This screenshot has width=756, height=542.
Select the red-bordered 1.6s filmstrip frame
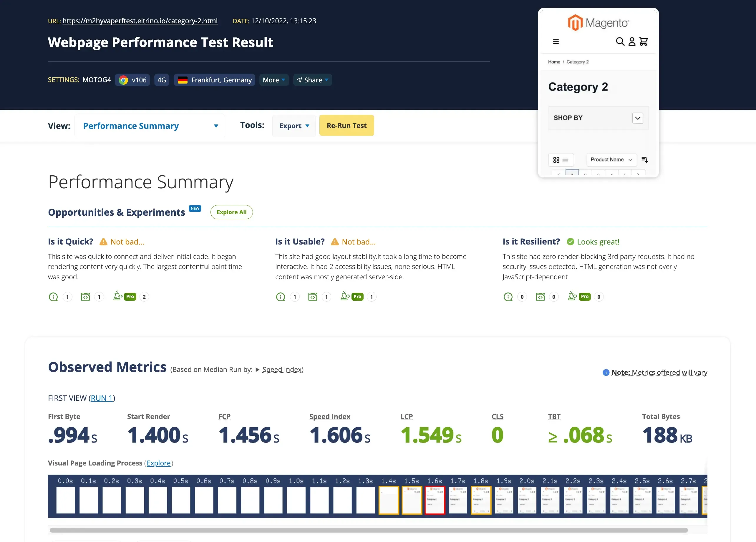click(x=435, y=500)
